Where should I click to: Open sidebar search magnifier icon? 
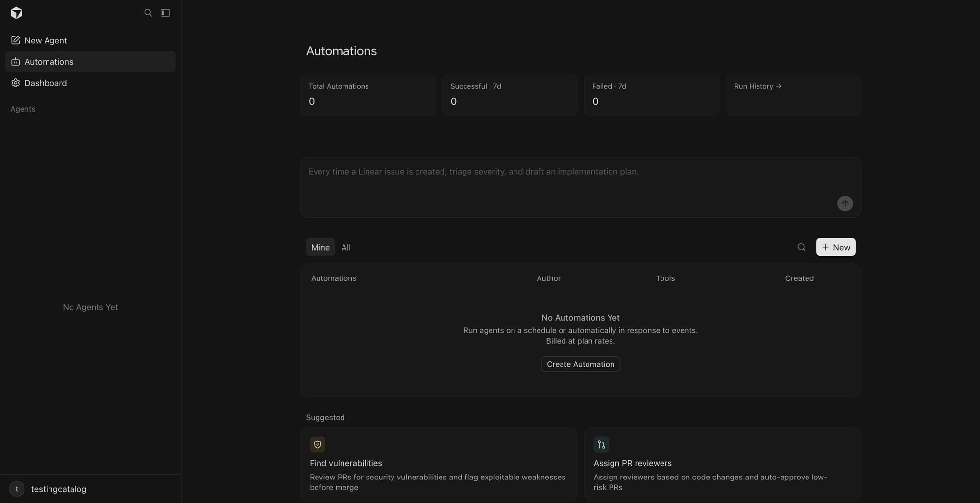coord(148,13)
